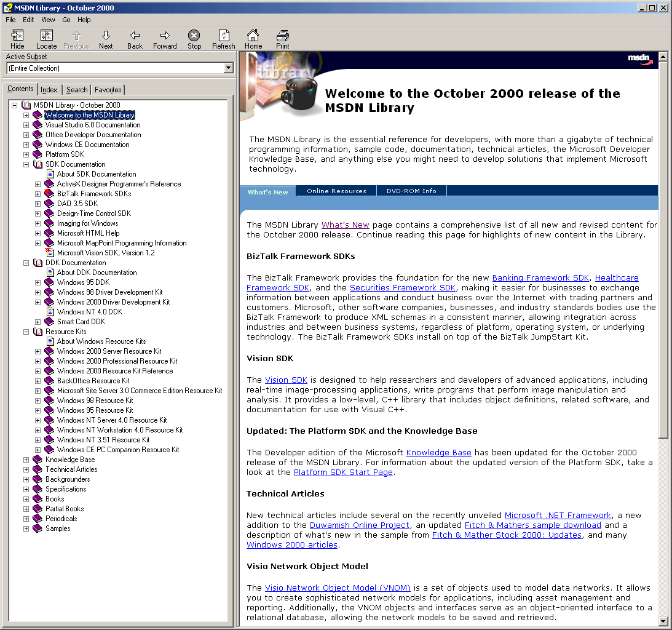Switch to the Search tab
672x630 pixels.
77,90
